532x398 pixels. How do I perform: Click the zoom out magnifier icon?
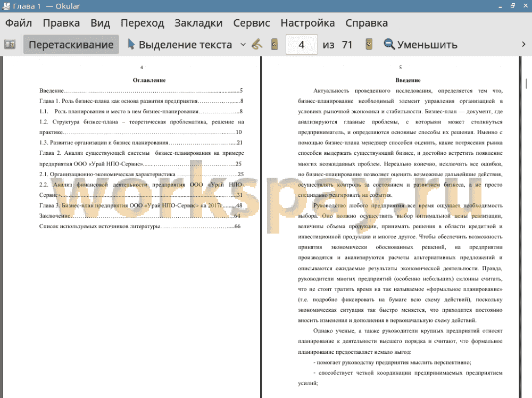point(389,44)
